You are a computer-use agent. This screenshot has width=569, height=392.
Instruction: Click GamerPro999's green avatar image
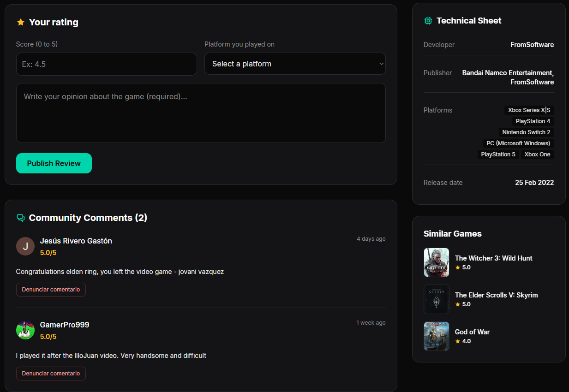coord(25,330)
